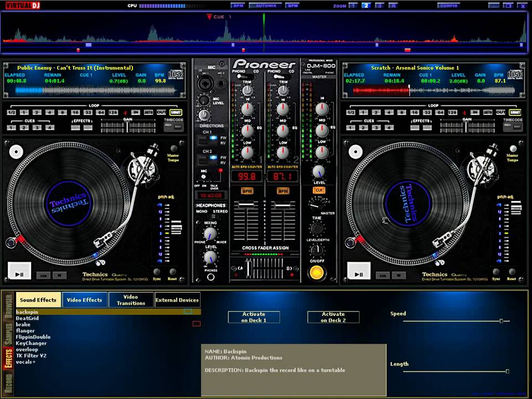Click the headphones MIXING knob

210,234
